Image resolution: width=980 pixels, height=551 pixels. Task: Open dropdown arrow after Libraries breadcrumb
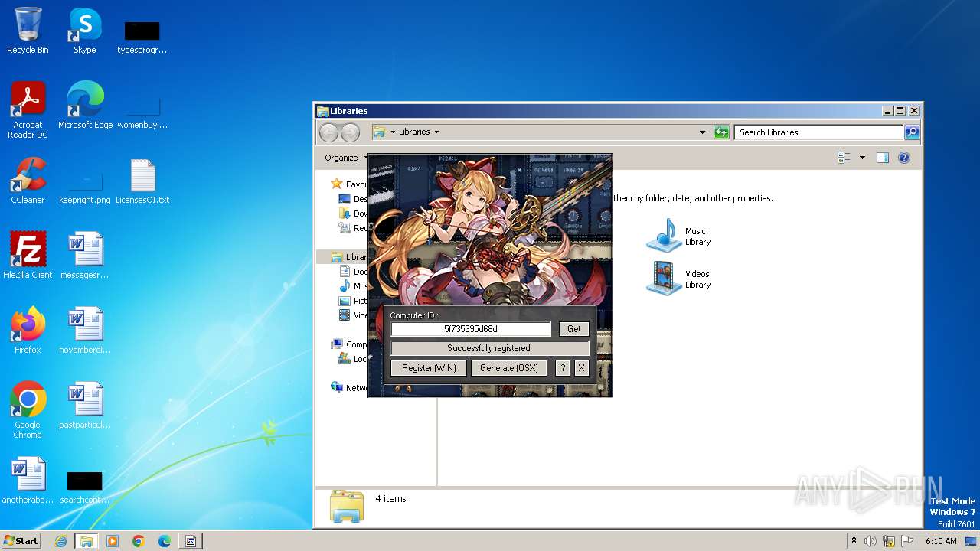click(x=436, y=132)
